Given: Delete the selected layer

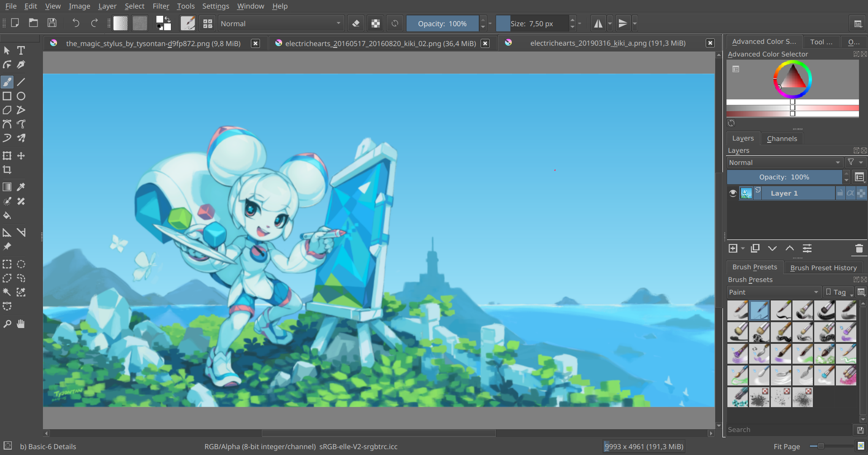Looking at the screenshot, I should (x=858, y=248).
